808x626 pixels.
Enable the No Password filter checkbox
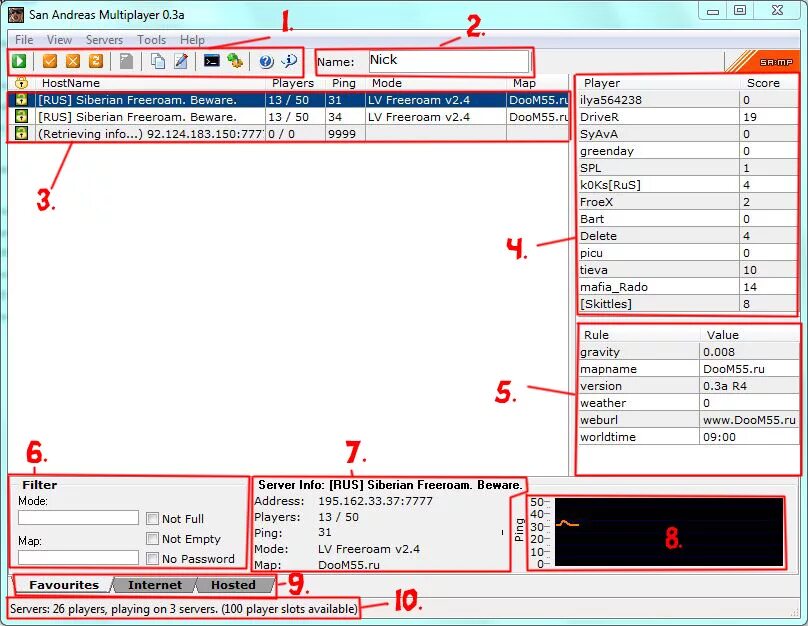pos(153,559)
